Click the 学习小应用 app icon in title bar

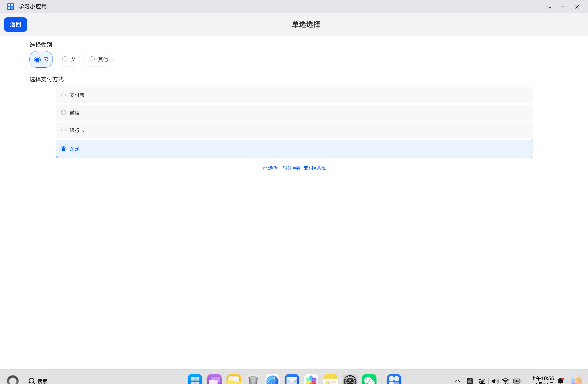(11, 6)
